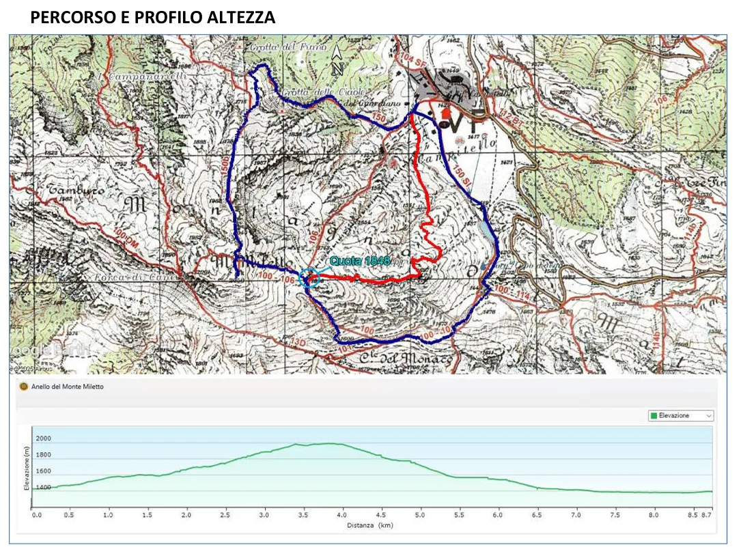
Task: Click the green Elevazione color swatch
Action: click(654, 415)
